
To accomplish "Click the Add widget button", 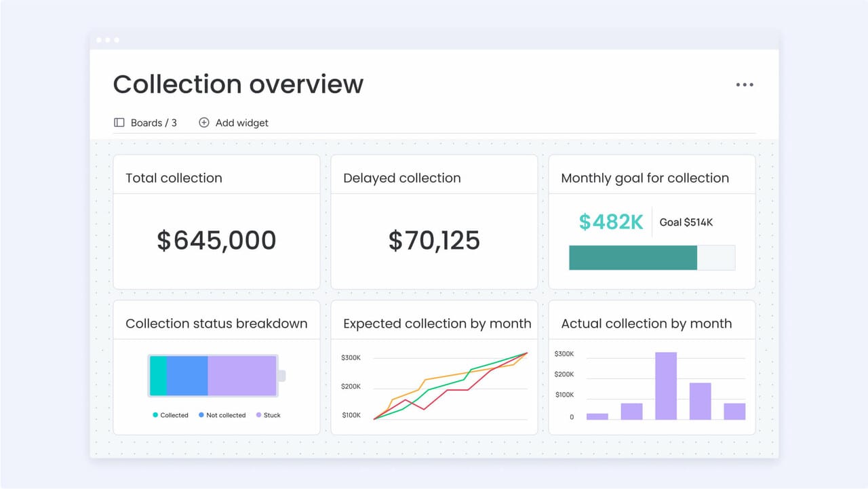I will pyautogui.click(x=233, y=123).
